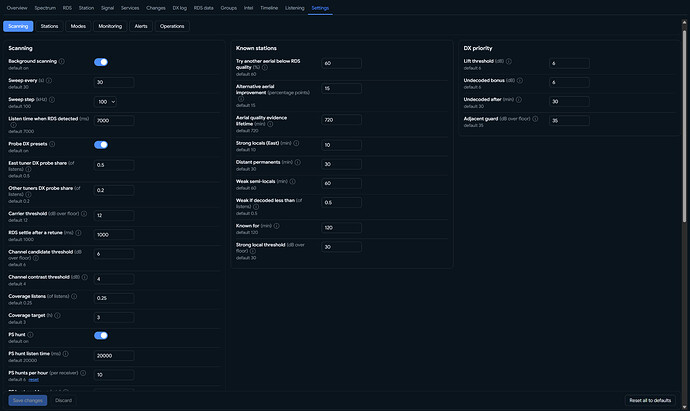
Task: Focus Coverage listens input field
Action: (x=114, y=298)
